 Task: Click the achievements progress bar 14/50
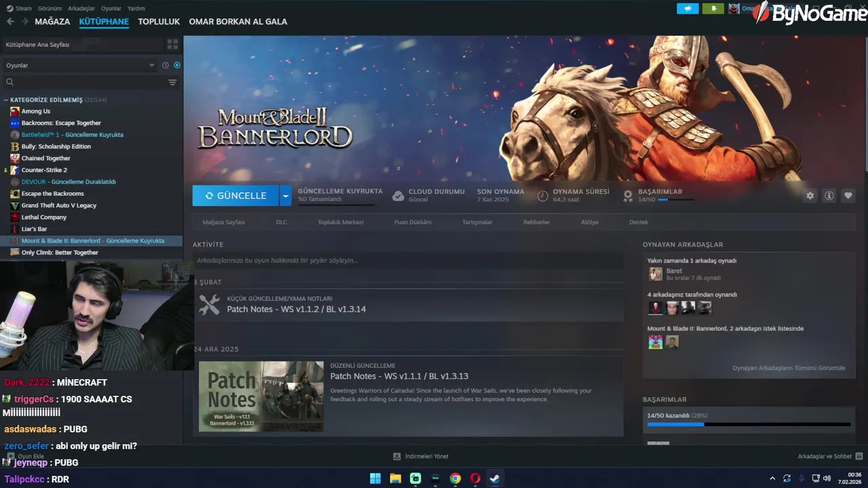tap(749, 424)
